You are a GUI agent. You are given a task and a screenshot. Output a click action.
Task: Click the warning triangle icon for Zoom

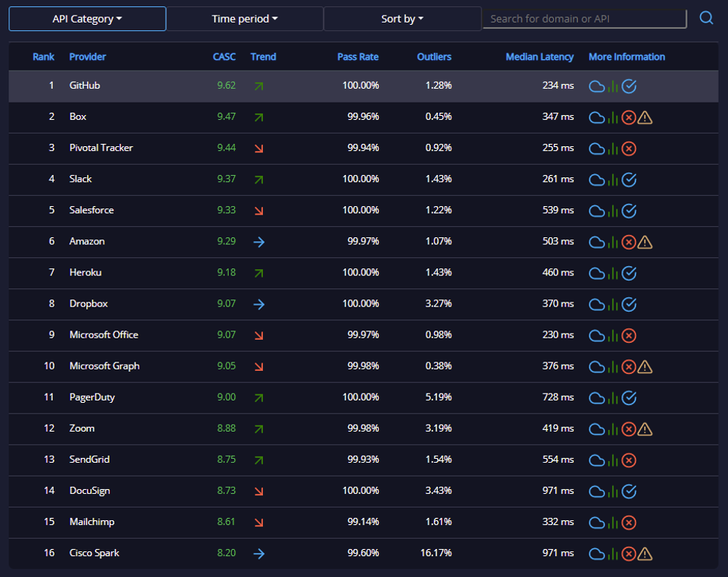[645, 429]
